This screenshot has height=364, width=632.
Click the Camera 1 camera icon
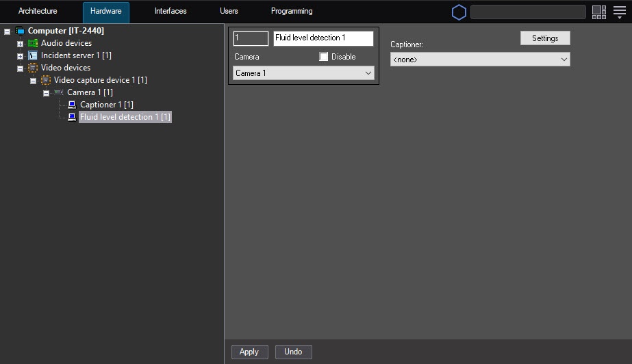coord(59,92)
